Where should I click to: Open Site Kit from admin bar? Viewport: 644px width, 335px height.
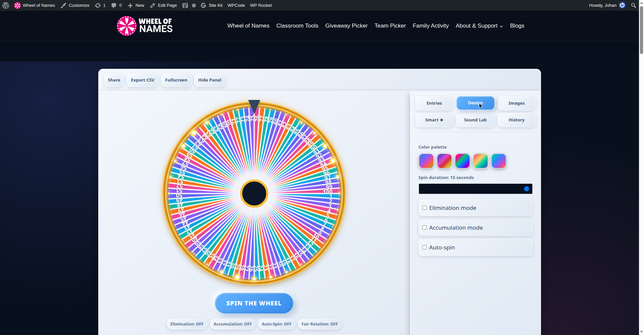[212, 5]
